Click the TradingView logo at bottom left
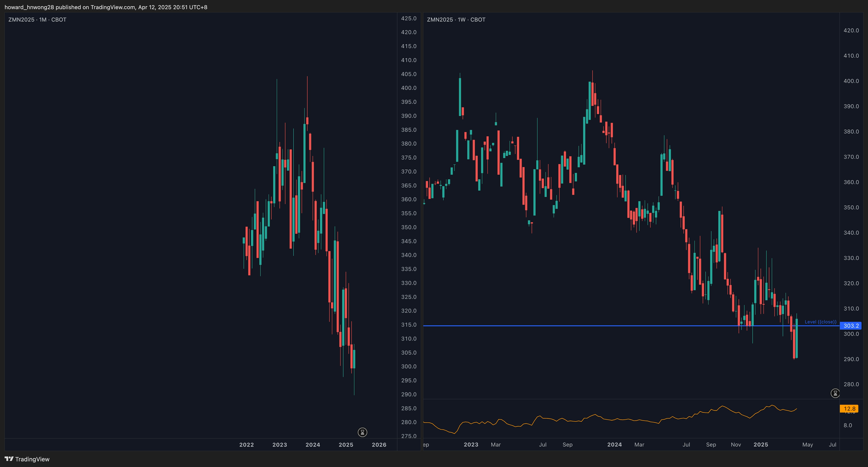Screen dimensions: 868x467 click(x=27, y=459)
